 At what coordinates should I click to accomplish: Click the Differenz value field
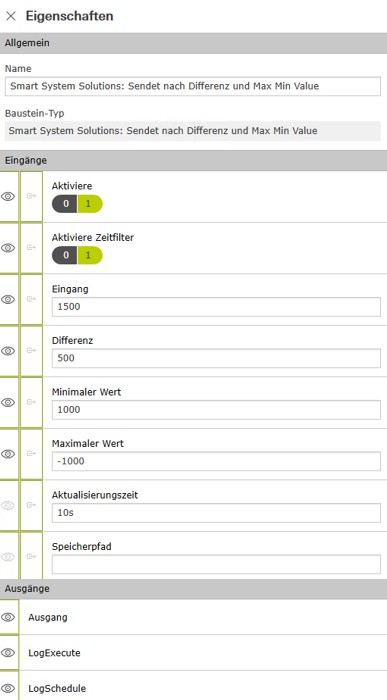coord(216,358)
